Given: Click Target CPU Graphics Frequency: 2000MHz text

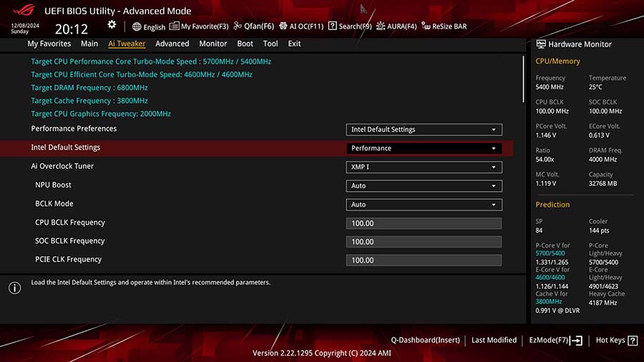Looking at the screenshot, I should (101, 114).
